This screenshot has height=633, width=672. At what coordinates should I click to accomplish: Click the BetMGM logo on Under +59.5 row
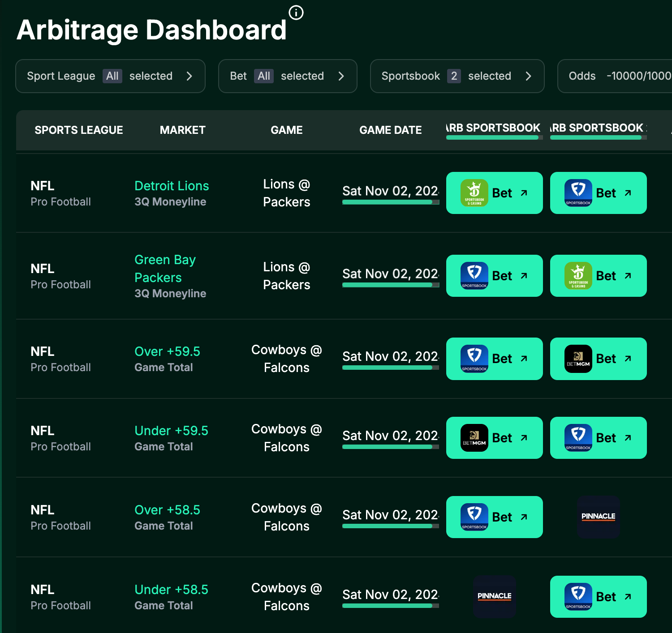pos(474,438)
